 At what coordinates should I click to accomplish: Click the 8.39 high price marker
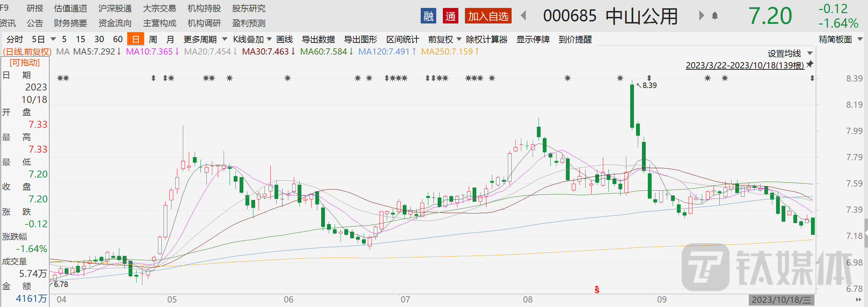[649, 85]
